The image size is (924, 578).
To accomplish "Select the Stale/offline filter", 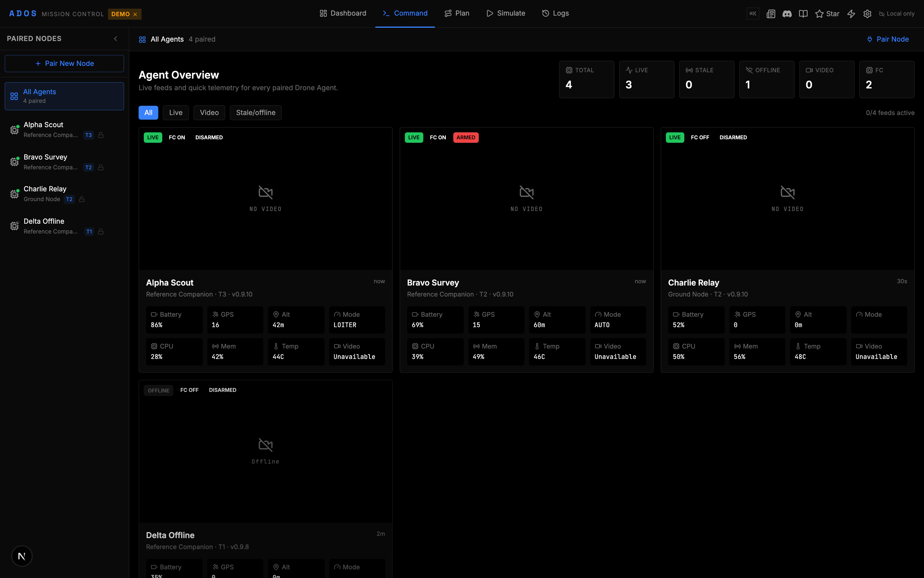I will click(x=256, y=113).
